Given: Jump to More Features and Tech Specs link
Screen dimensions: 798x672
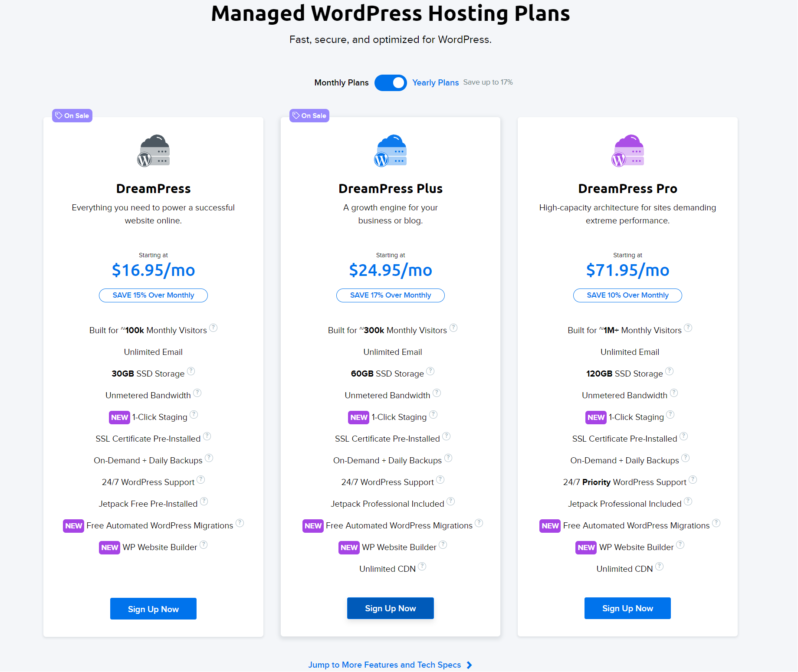Looking at the screenshot, I should pos(384,665).
